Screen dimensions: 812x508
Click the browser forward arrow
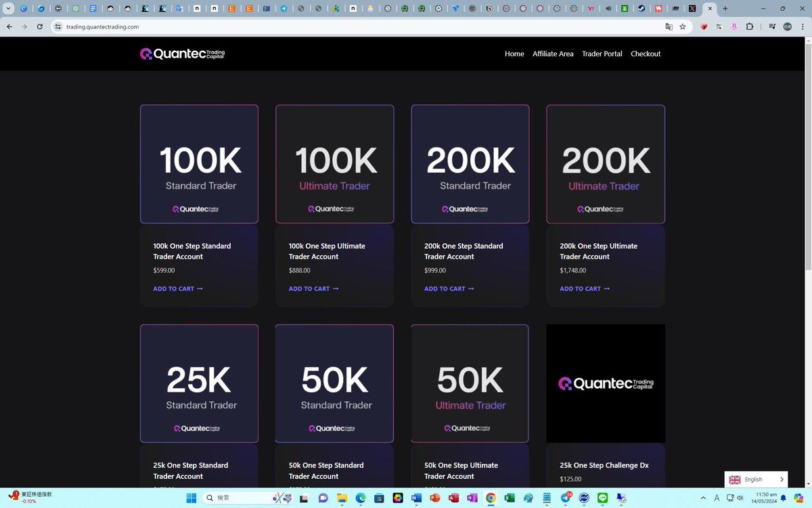24,26
